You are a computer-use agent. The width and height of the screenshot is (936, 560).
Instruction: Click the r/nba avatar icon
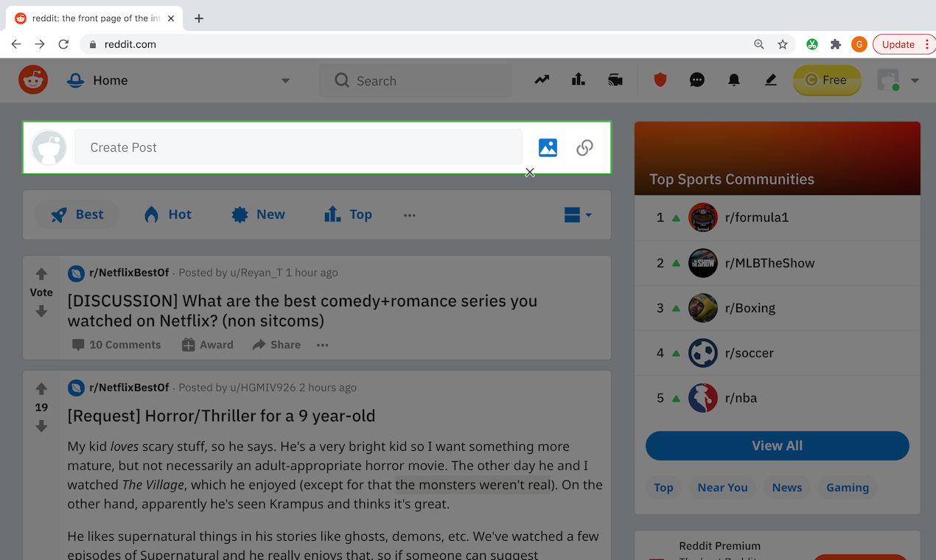click(703, 398)
